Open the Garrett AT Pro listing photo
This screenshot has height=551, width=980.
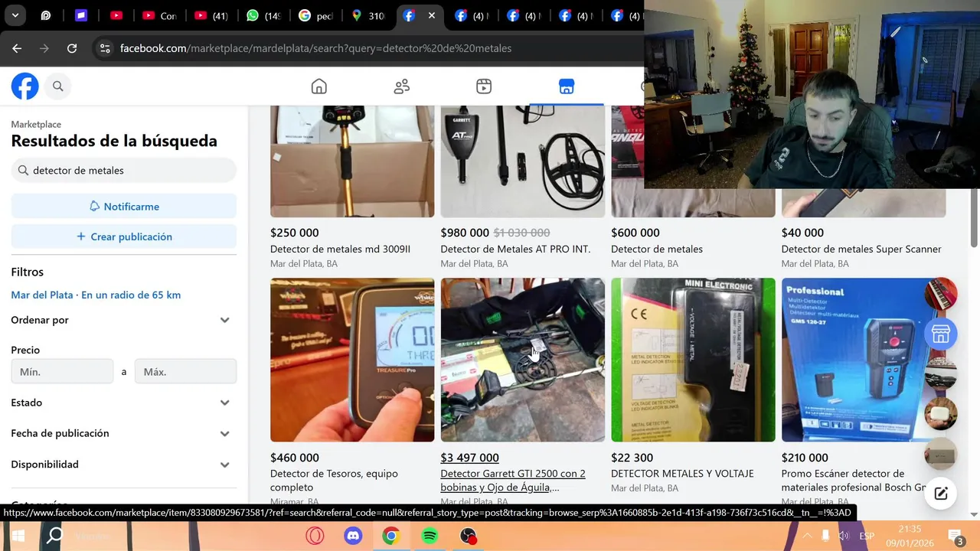click(x=522, y=161)
